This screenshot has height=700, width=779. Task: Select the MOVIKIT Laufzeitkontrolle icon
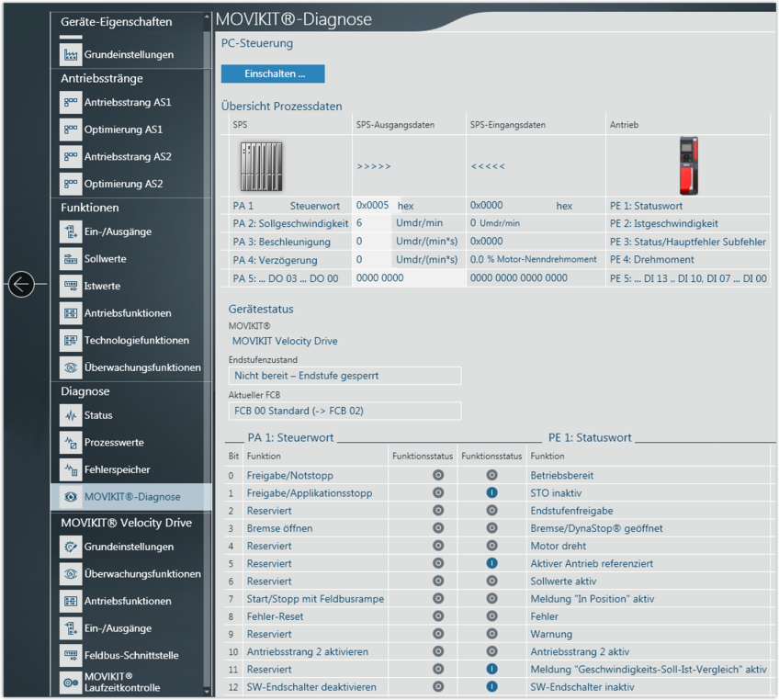point(71,683)
